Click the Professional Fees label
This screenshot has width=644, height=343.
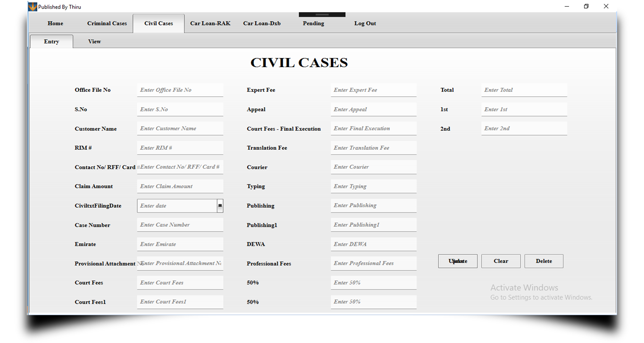[269, 264]
